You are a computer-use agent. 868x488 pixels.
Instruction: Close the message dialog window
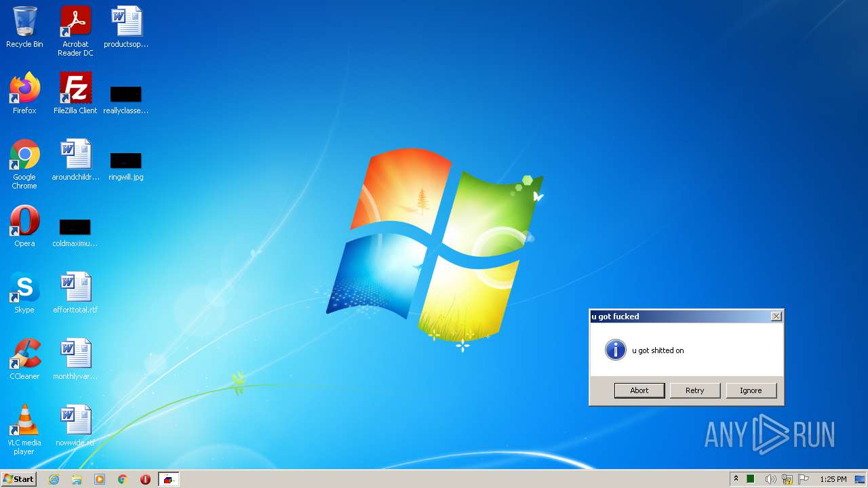776,317
